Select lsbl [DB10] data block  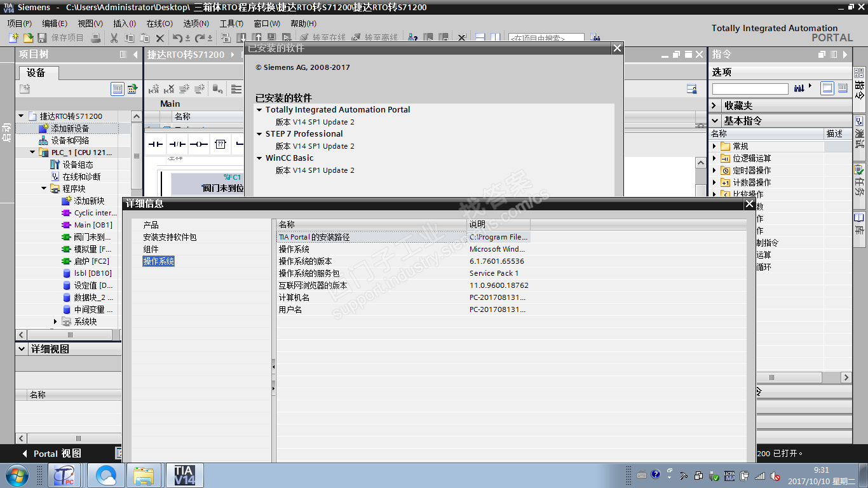pos(93,273)
